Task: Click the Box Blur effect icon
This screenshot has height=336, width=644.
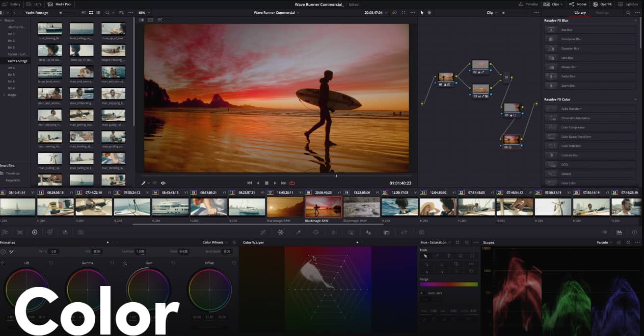Action: 552,30
